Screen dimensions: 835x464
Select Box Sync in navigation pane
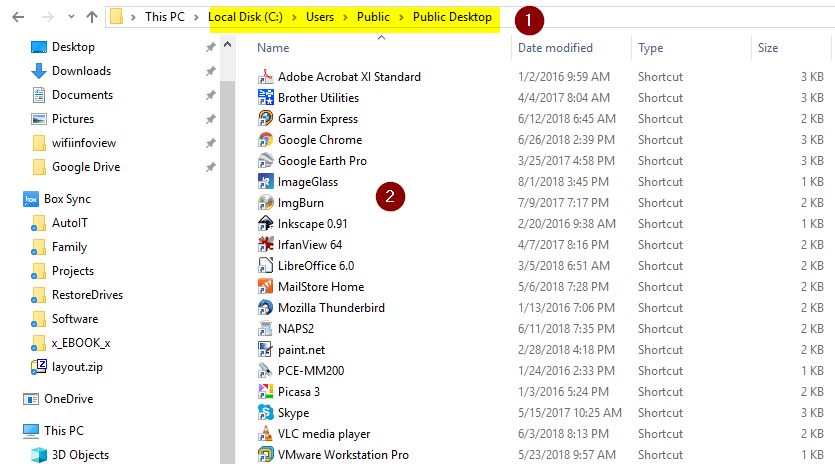[67, 199]
